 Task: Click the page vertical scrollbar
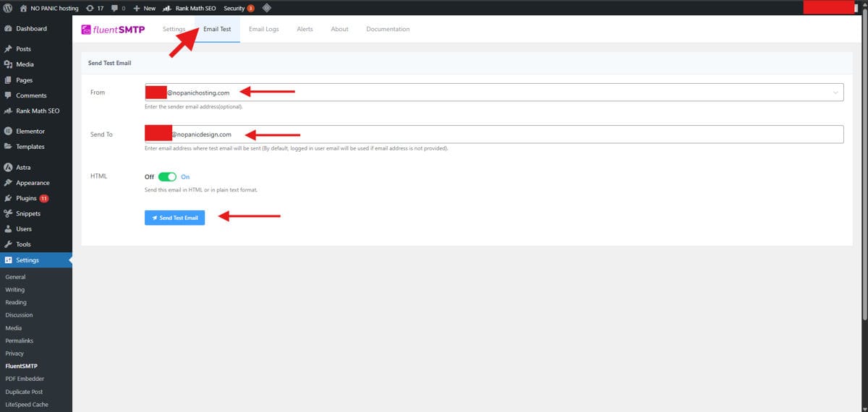[865, 166]
